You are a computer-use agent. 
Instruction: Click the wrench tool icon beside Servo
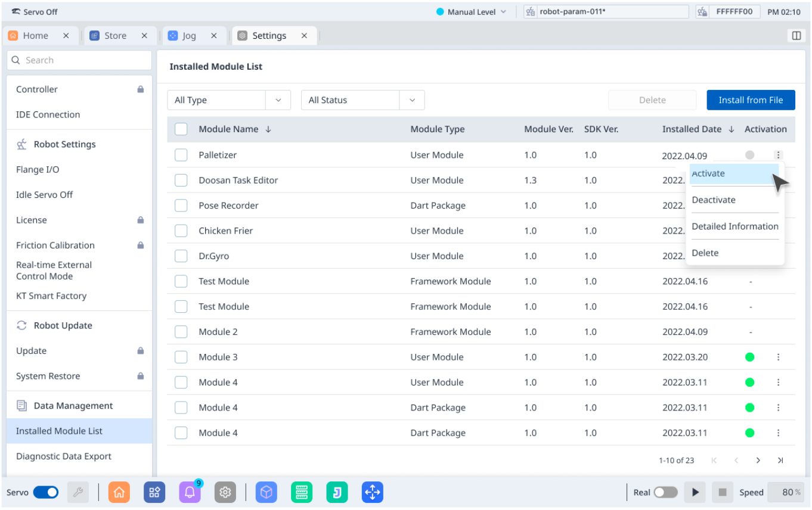[x=78, y=492]
